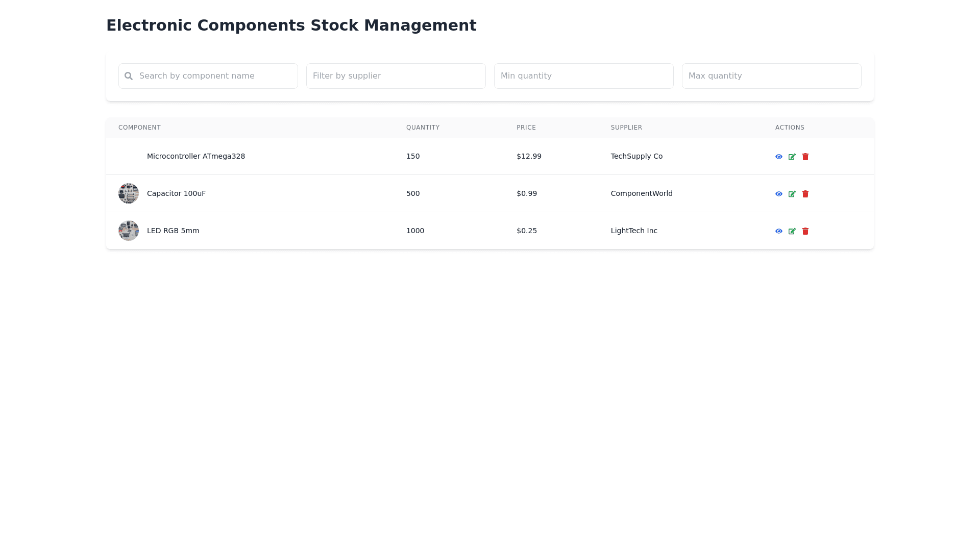View details of Capacitor 100uF

click(x=778, y=194)
